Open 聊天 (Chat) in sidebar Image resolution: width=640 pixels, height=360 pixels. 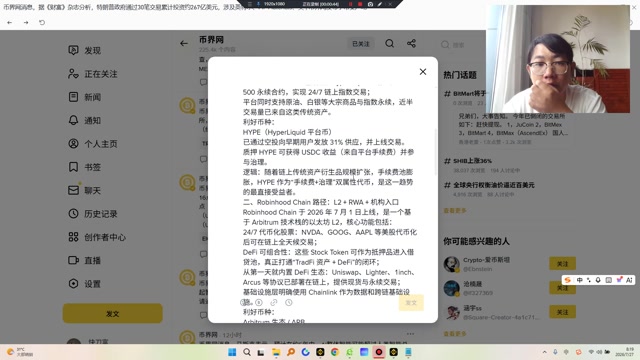coord(84,190)
